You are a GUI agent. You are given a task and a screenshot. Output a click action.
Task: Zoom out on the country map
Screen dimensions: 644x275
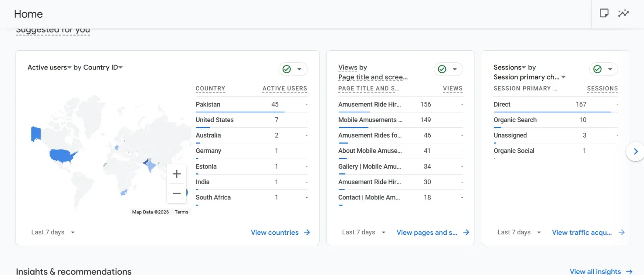[176, 193]
